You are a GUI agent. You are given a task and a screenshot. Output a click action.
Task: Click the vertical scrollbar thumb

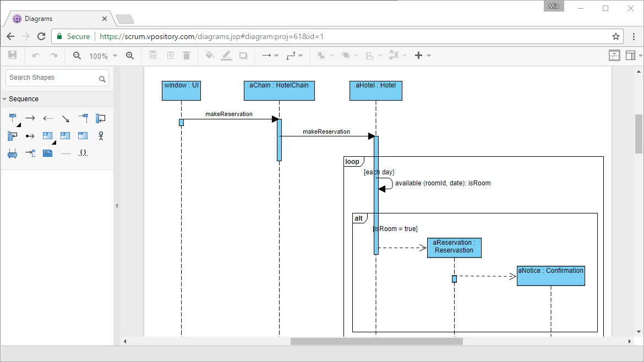[x=638, y=133]
